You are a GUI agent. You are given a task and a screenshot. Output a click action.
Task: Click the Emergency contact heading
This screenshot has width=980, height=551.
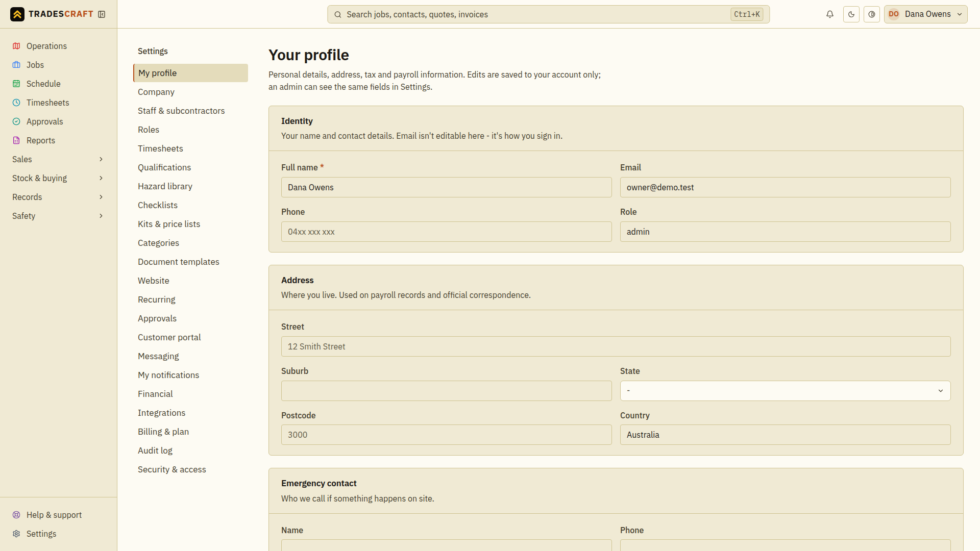pyautogui.click(x=318, y=483)
